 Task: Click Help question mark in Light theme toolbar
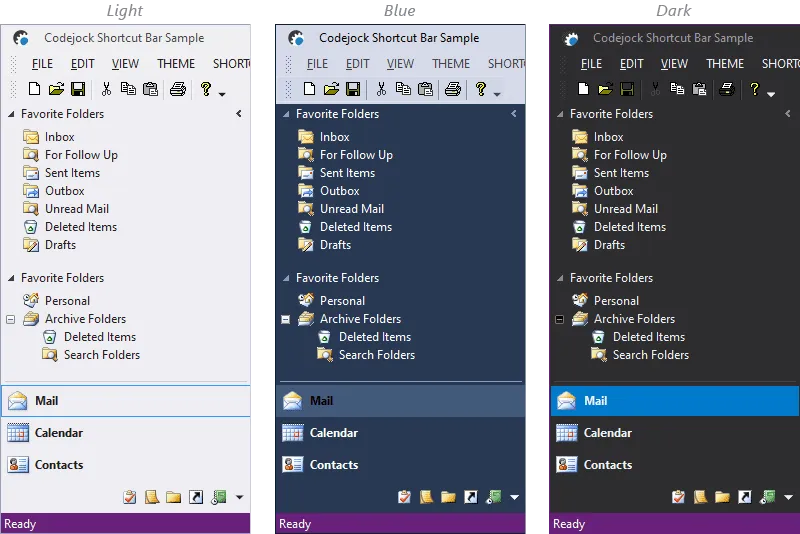[x=206, y=89]
